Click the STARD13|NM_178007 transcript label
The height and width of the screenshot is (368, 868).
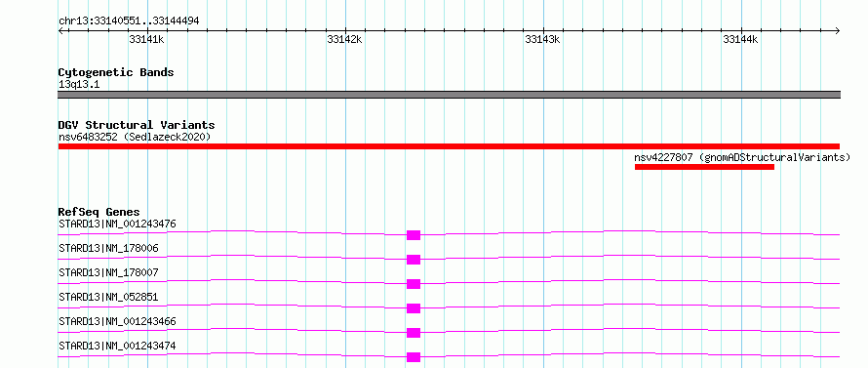point(108,272)
